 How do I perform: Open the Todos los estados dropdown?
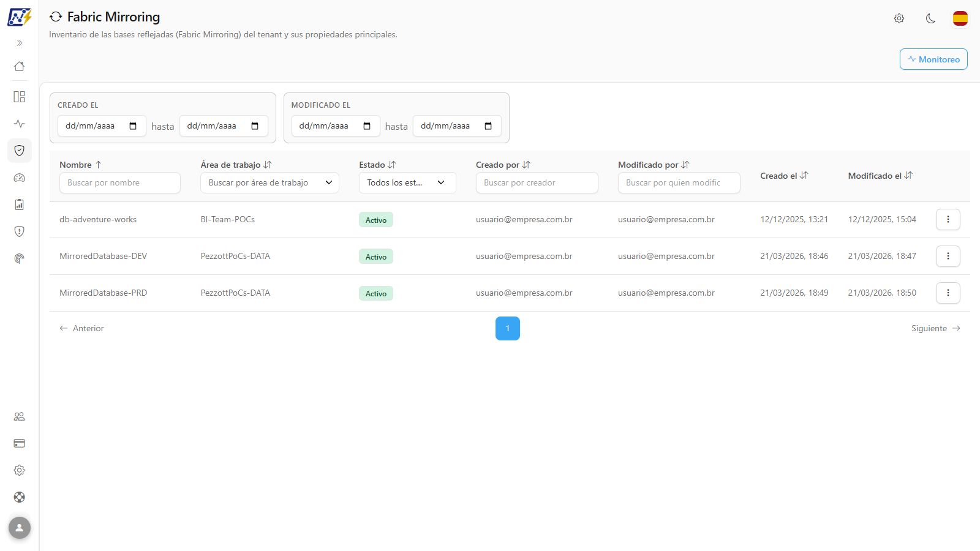pos(407,182)
